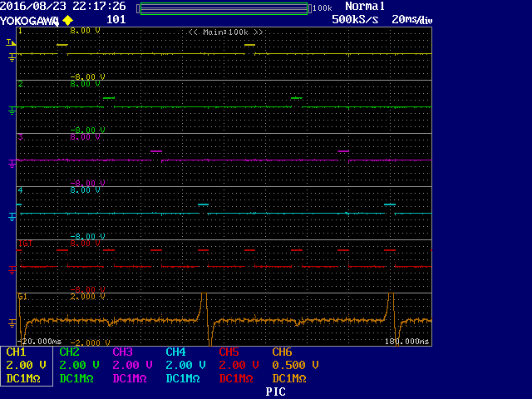Viewport: 532px width, 399px height.
Task: Click the CH5 DC1MΩ coupling label
Action: point(236,379)
